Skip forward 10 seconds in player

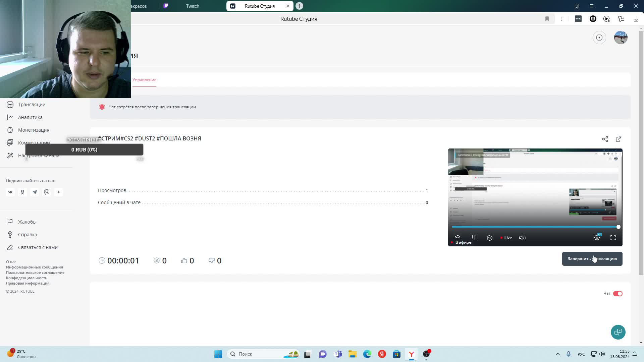pyautogui.click(x=489, y=238)
